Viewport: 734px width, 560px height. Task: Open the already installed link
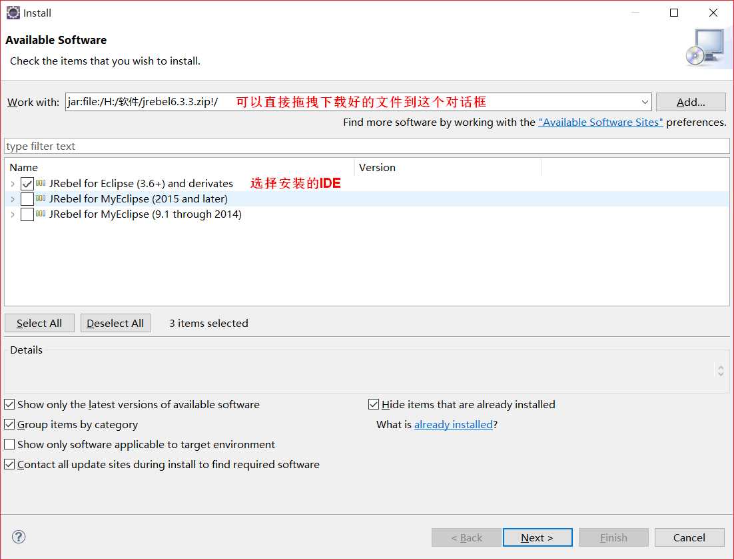tap(453, 424)
